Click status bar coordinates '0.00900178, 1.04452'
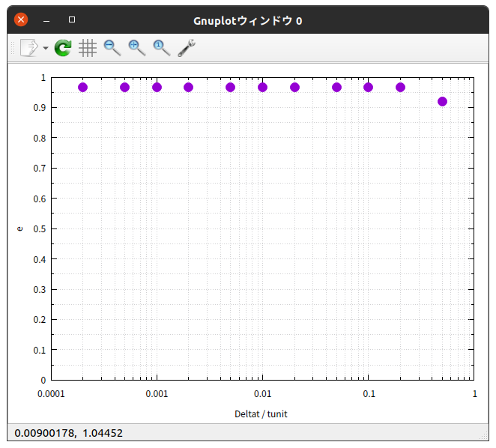 pos(69,433)
